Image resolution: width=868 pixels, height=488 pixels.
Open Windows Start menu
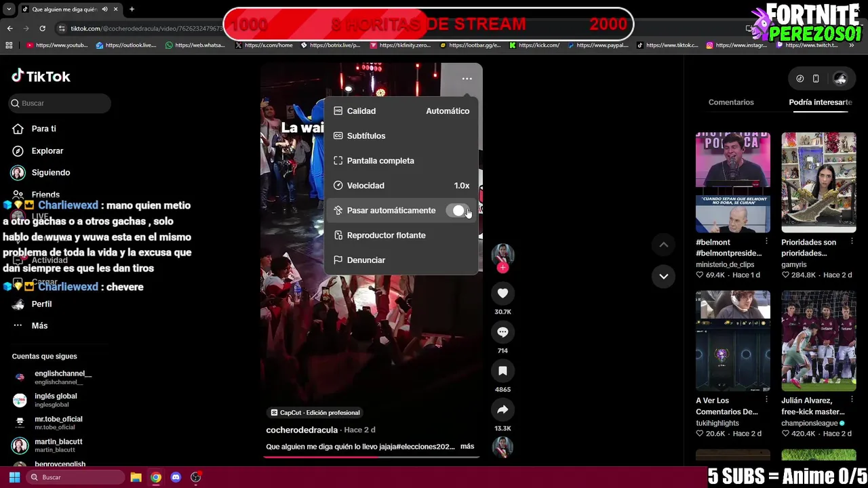point(14,477)
